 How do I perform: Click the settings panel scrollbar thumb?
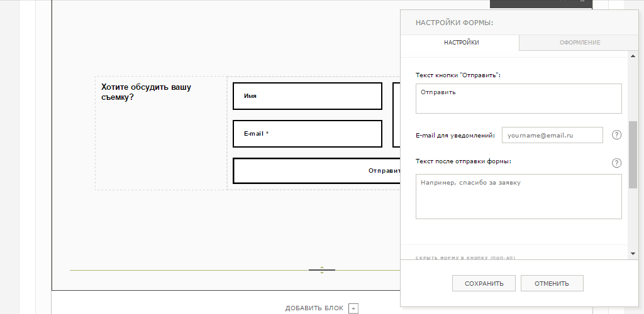(633, 154)
